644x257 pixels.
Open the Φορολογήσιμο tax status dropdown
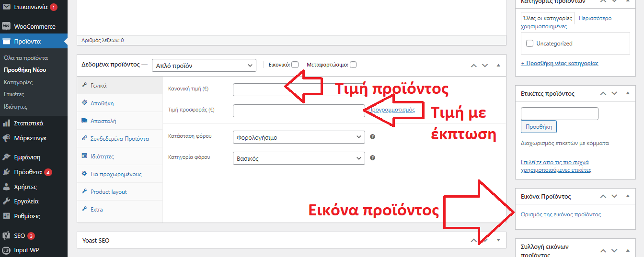point(299,137)
